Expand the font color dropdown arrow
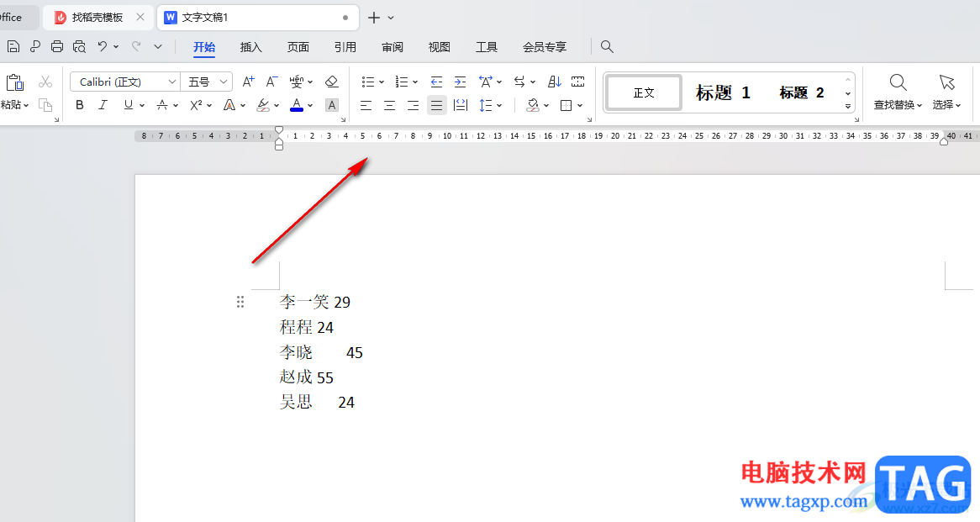980x522 pixels. click(310, 106)
